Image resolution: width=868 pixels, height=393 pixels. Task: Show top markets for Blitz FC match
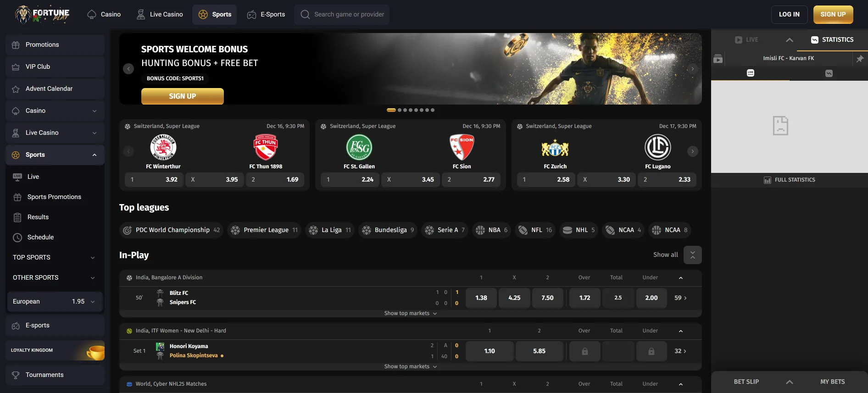tap(411, 314)
